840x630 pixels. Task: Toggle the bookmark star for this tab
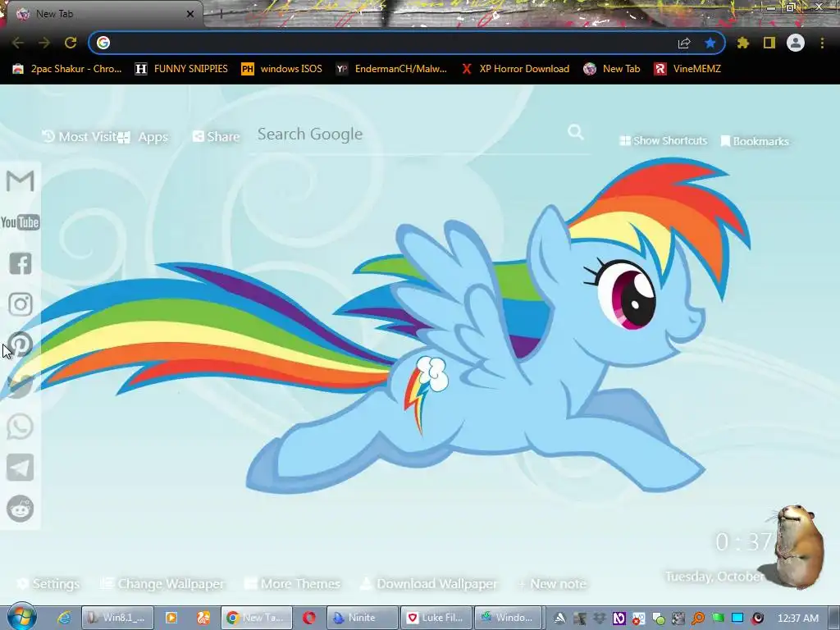coord(710,43)
